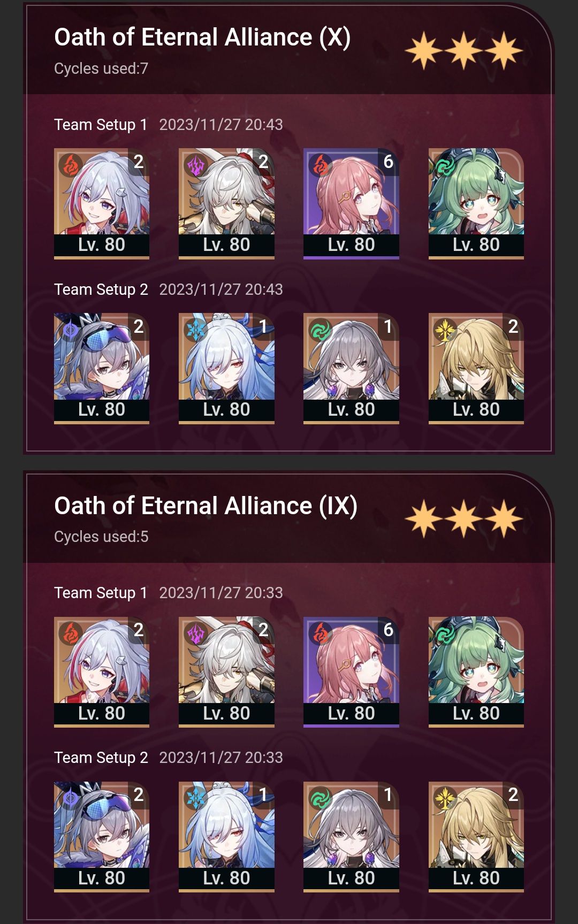The height and width of the screenshot is (924, 578).
Task: Select the blonde character portrait in Stage IX Team Setup 2
Action: pos(476,837)
